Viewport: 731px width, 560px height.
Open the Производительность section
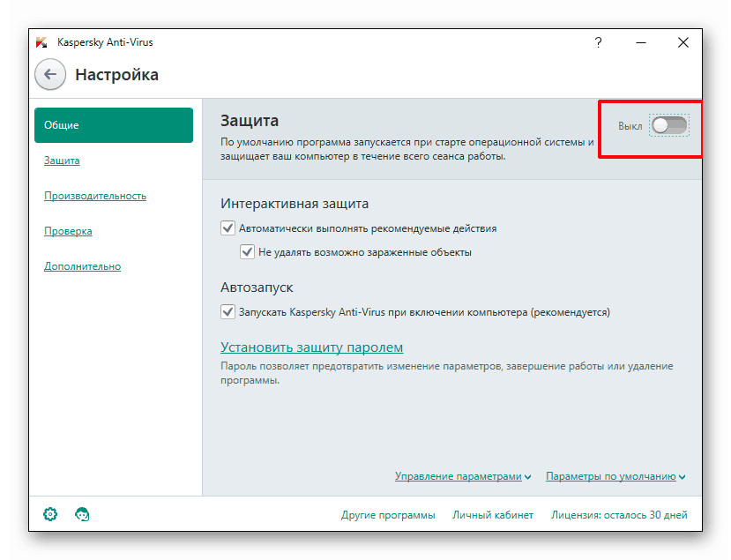click(95, 196)
